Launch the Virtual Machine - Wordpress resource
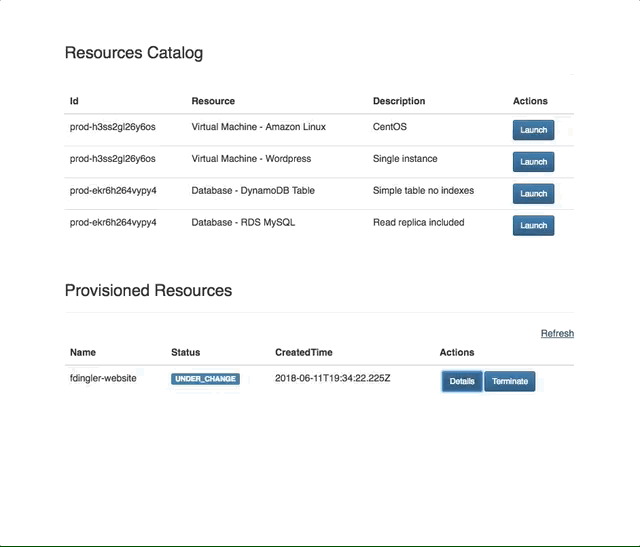Image resolution: width=640 pixels, height=547 pixels. pyautogui.click(x=533, y=162)
